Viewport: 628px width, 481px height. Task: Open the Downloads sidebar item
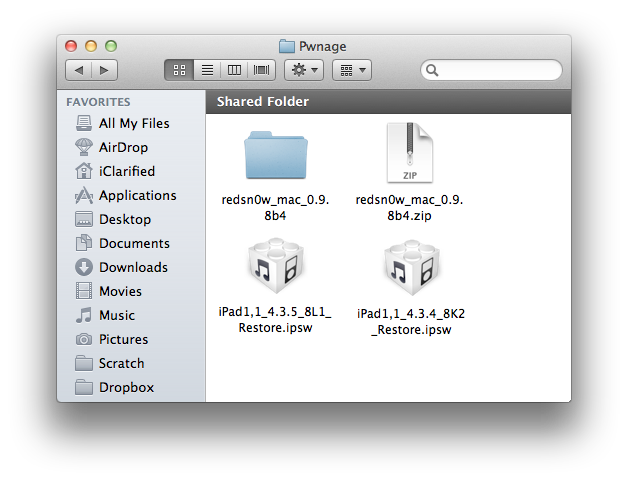(x=132, y=267)
